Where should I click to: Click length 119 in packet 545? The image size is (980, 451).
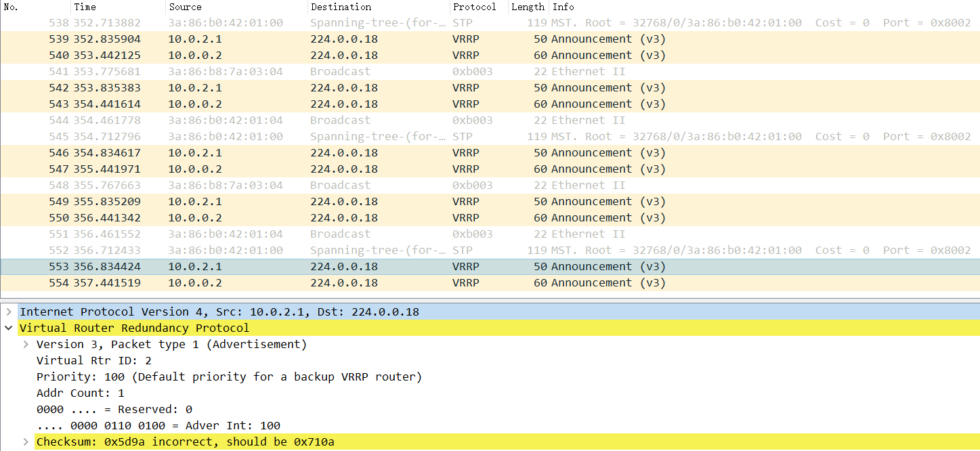(537, 136)
